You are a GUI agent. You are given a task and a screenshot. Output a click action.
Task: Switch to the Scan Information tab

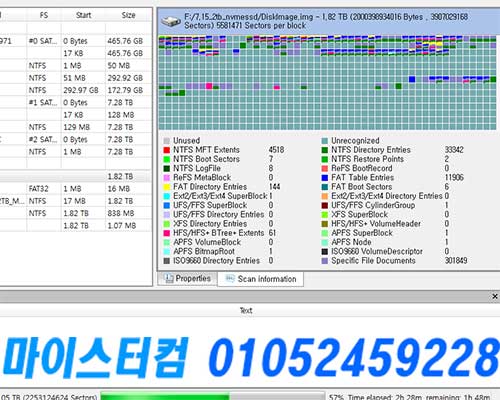pos(260,279)
